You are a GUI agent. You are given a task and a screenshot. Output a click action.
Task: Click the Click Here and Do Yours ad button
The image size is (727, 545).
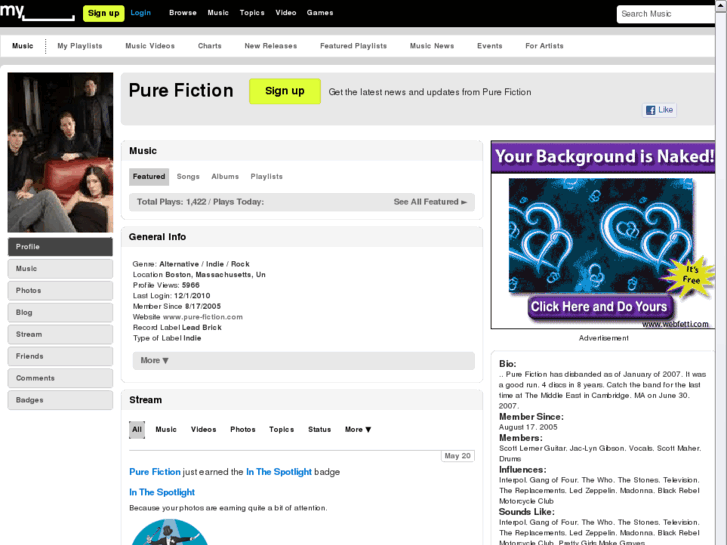click(x=599, y=307)
